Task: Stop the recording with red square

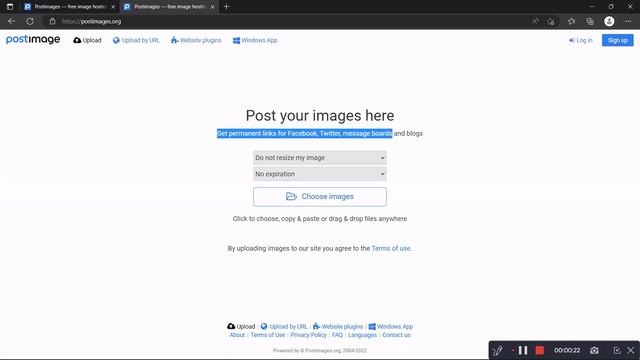Action: pos(540,350)
